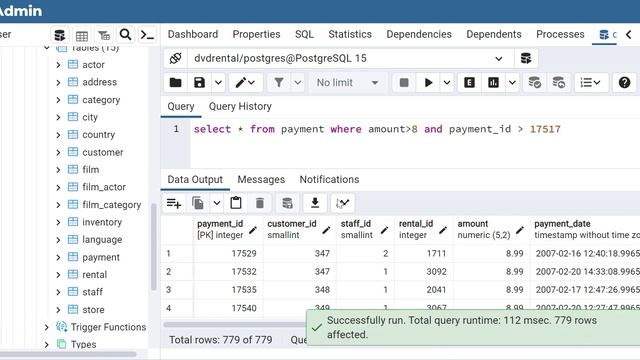Image resolution: width=640 pixels, height=360 pixels.
Task: Open the Notifications tab
Action: click(x=329, y=180)
